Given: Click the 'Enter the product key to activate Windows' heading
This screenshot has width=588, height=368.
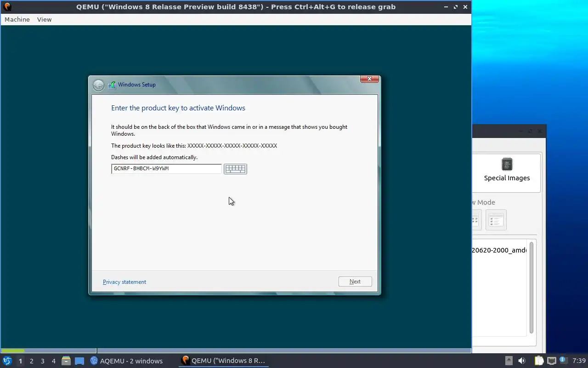Looking at the screenshot, I should [x=178, y=108].
